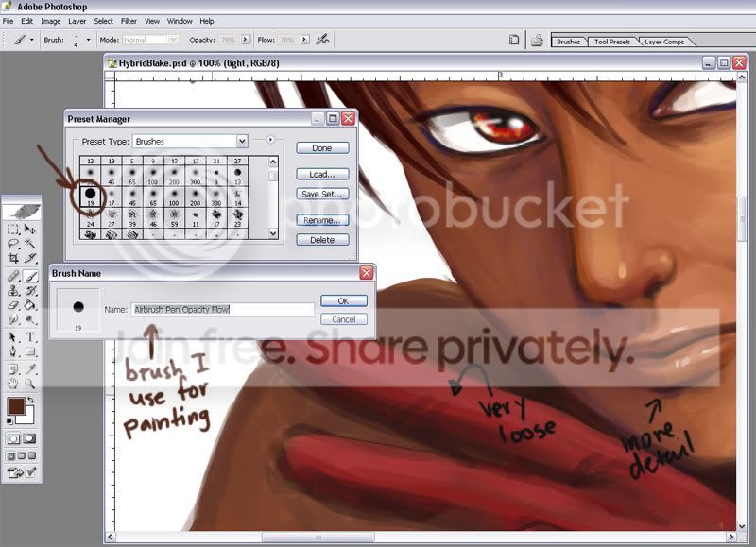Confirm brush name with OK

coord(344,300)
